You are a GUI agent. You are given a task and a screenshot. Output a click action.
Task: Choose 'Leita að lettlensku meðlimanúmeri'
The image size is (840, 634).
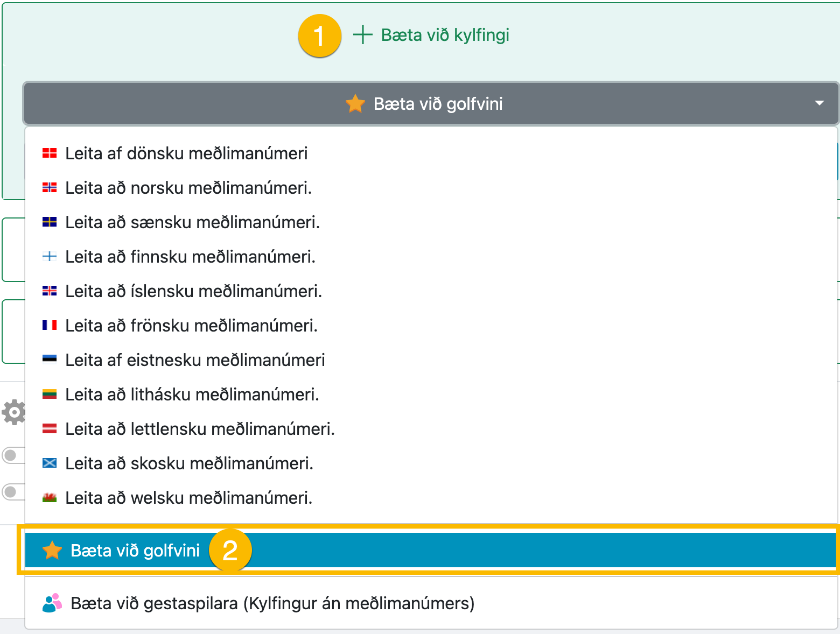pyautogui.click(x=200, y=429)
